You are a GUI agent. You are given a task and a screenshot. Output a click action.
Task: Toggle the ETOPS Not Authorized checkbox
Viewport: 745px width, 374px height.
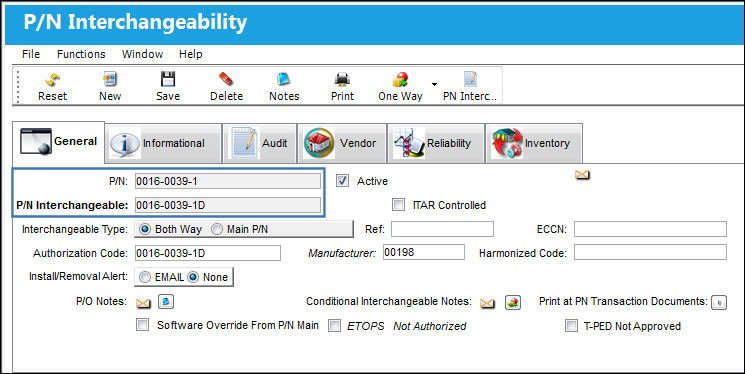pos(335,326)
